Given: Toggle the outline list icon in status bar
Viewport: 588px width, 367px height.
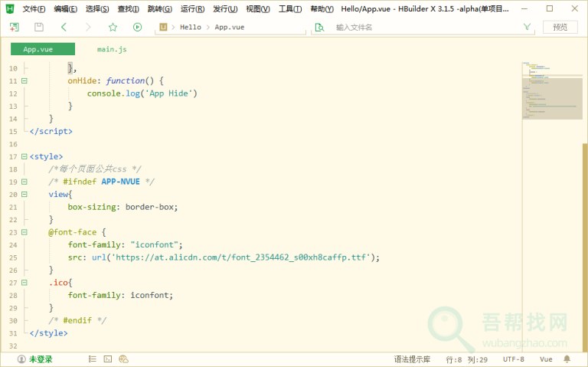Looking at the screenshot, I should pyautogui.click(x=93, y=359).
